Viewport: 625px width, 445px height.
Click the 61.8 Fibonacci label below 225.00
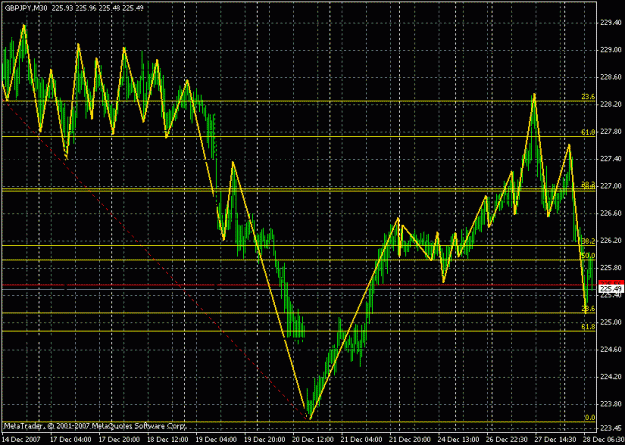(588, 327)
